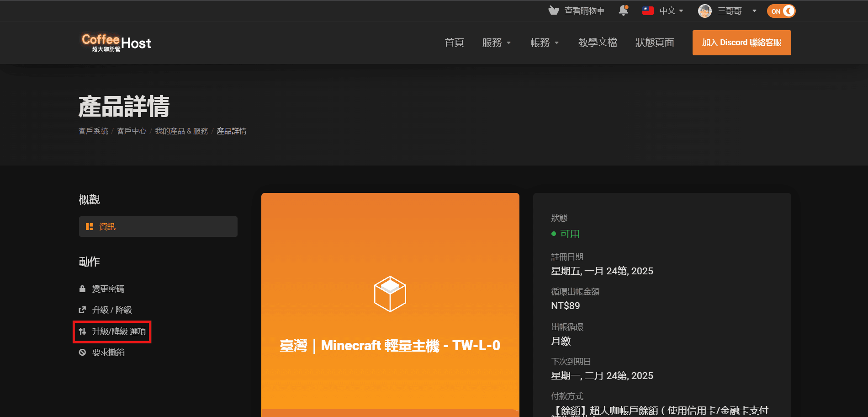Click 加入 Discord 聯絡客服 button
Image resolution: width=868 pixels, height=417 pixels.
coord(742,43)
